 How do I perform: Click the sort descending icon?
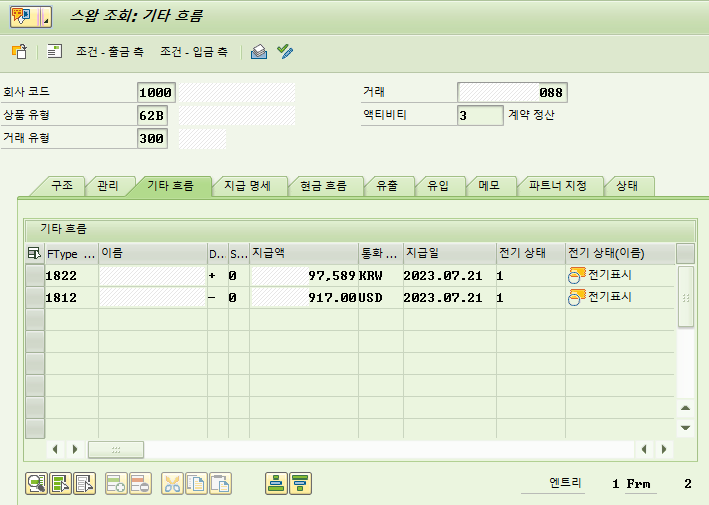(x=300, y=484)
